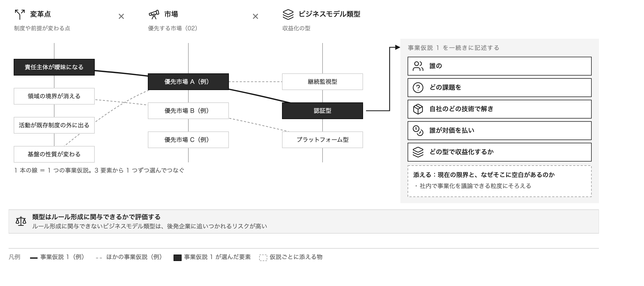Click the dashed note box starting with 添える

(500, 181)
